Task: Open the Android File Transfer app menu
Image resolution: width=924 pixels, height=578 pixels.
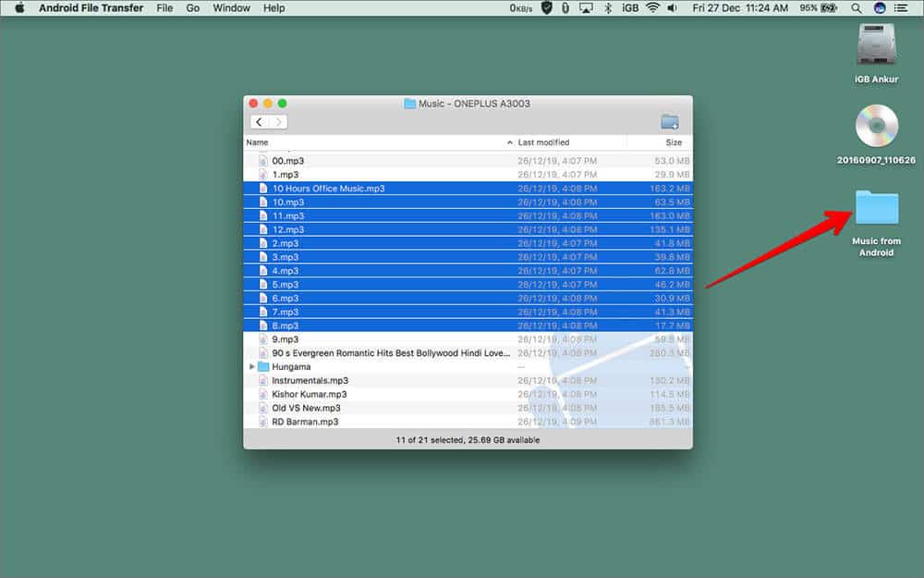Action: (91, 7)
